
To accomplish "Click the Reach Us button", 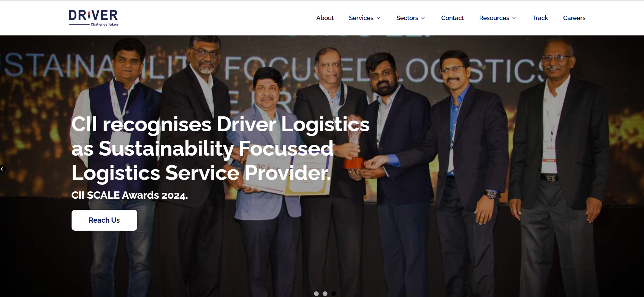I will coord(104,220).
